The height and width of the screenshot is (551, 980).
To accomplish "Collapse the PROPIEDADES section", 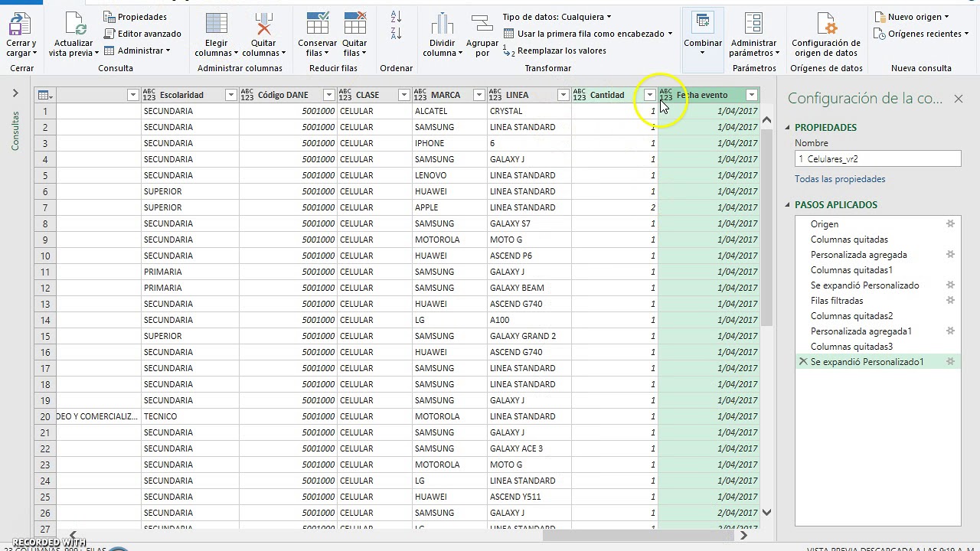I will click(789, 128).
